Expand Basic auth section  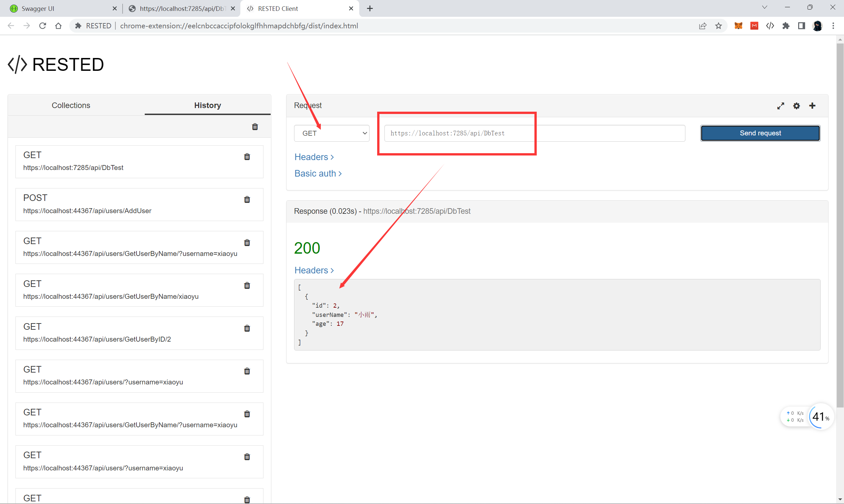(318, 173)
